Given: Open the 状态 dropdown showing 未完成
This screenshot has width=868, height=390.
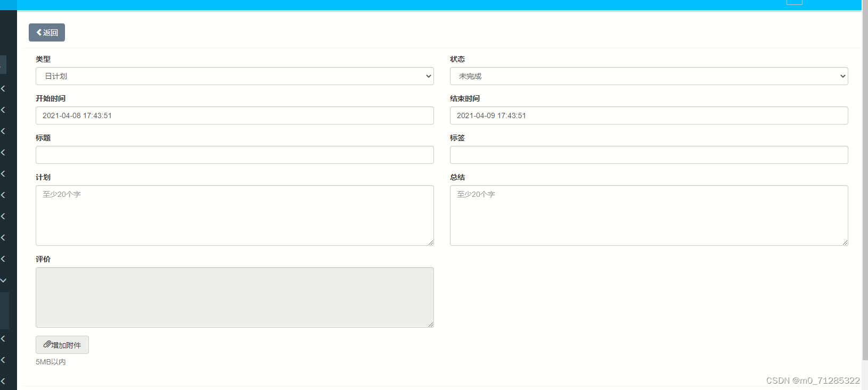Looking at the screenshot, I should click(x=649, y=76).
